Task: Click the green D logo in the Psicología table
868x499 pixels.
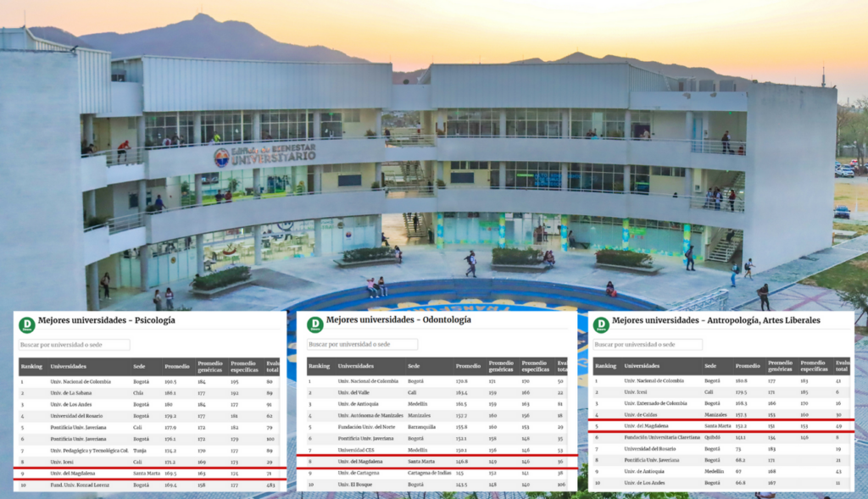Action: click(26, 324)
